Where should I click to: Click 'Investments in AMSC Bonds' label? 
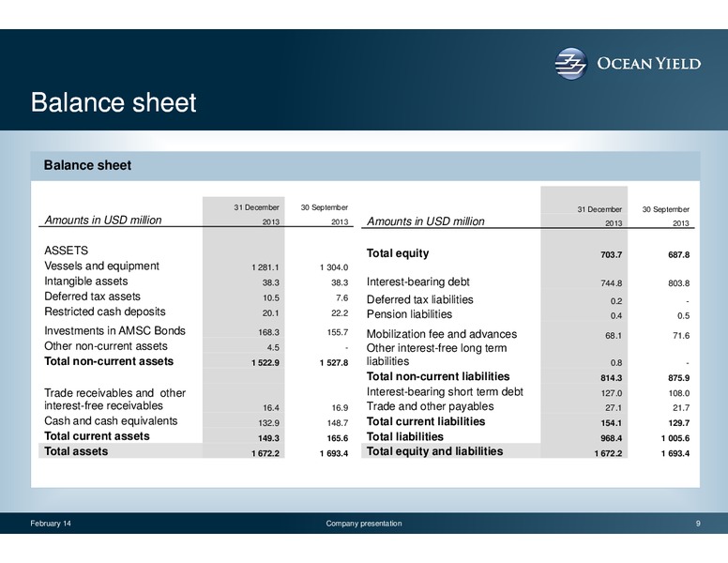click(x=114, y=330)
